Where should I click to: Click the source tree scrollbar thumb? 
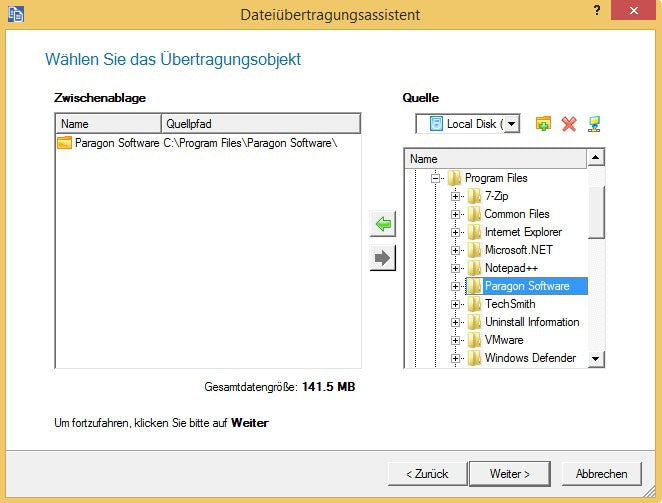(596, 212)
